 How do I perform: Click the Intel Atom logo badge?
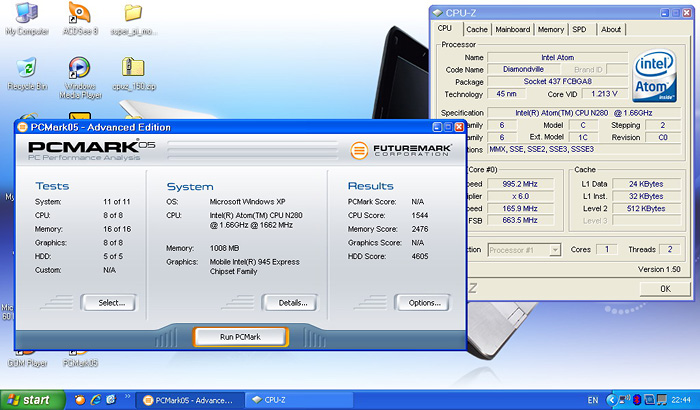pos(654,76)
